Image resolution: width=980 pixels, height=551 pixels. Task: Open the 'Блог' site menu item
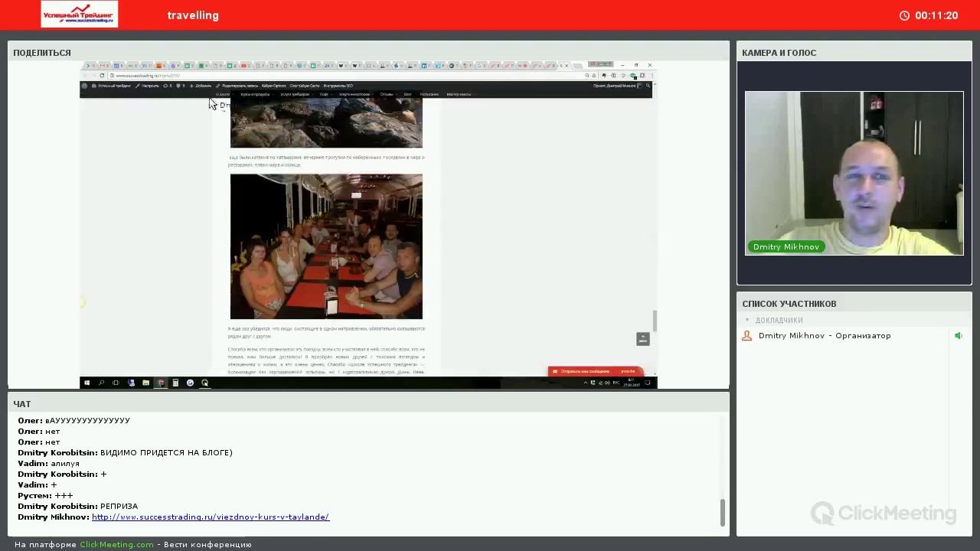pyautogui.click(x=408, y=94)
